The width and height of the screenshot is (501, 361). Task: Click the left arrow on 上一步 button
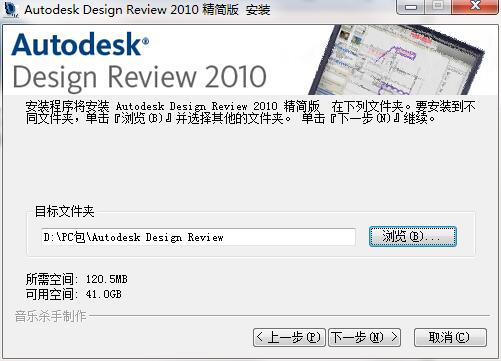pyautogui.click(x=260, y=337)
